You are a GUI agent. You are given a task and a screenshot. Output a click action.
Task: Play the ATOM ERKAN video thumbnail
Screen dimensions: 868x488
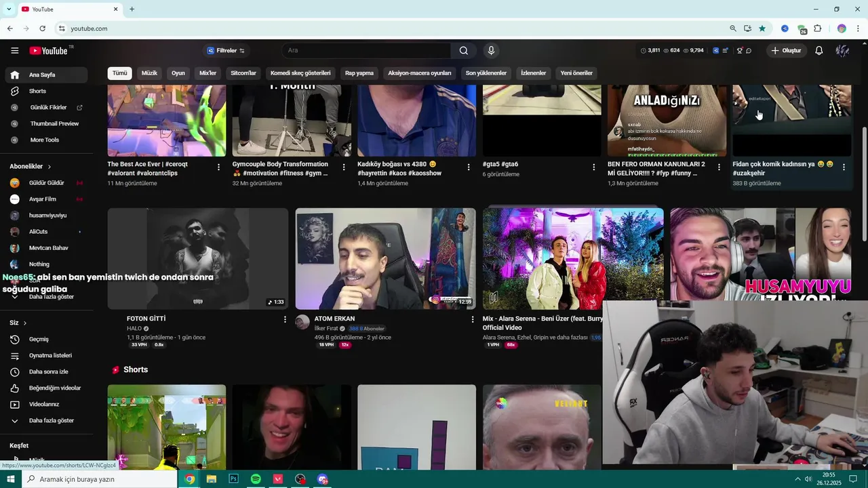coord(385,259)
